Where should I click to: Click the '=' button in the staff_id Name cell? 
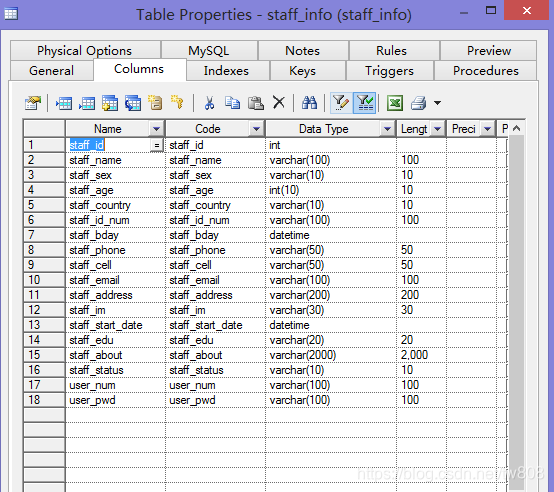point(157,145)
